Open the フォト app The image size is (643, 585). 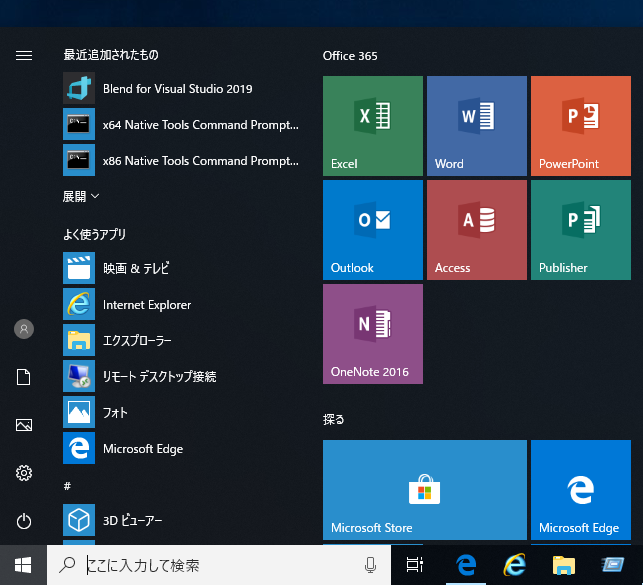click(x=182, y=412)
